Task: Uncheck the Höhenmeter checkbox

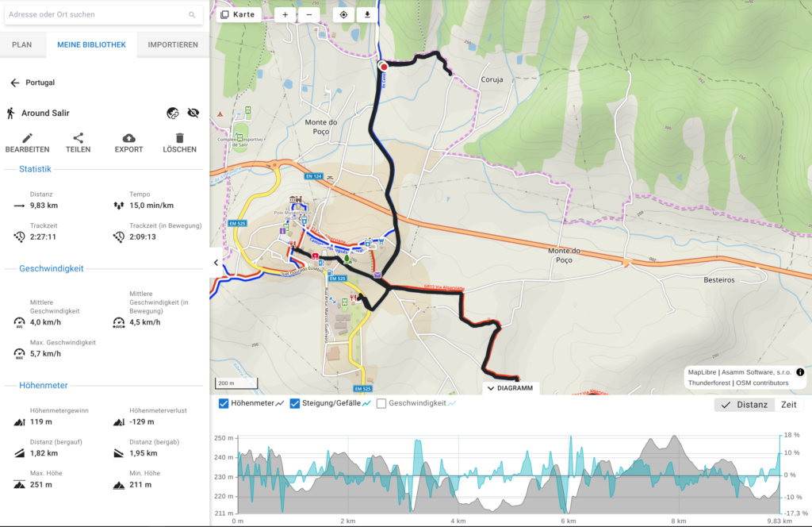Action: (x=224, y=403)
